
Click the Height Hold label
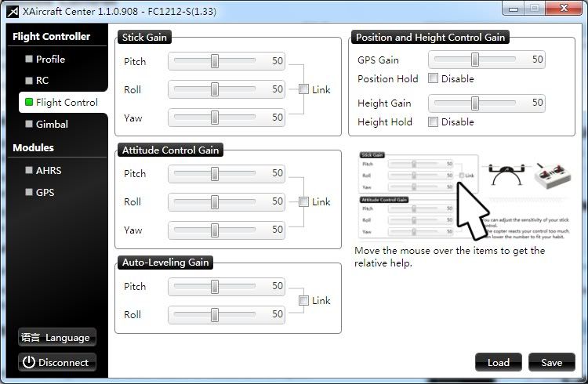(x=385, y=122)
